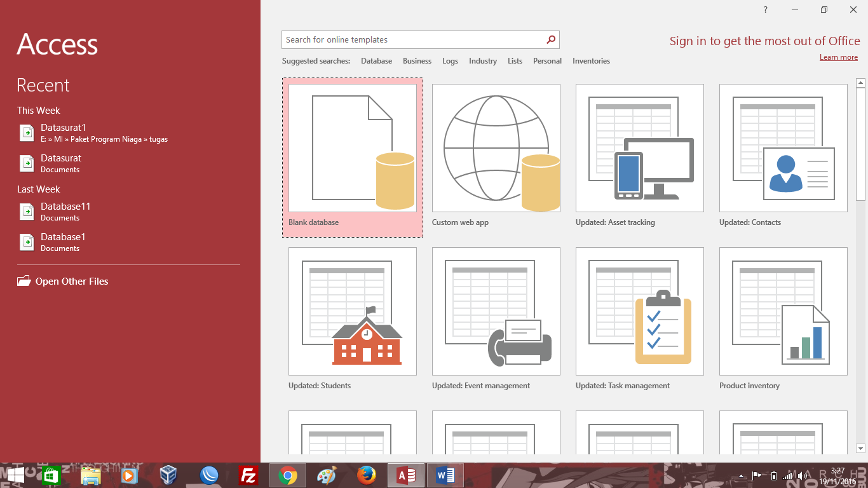Close the Access window
This screenshot has width=868, height=488.
click(853, 10)
